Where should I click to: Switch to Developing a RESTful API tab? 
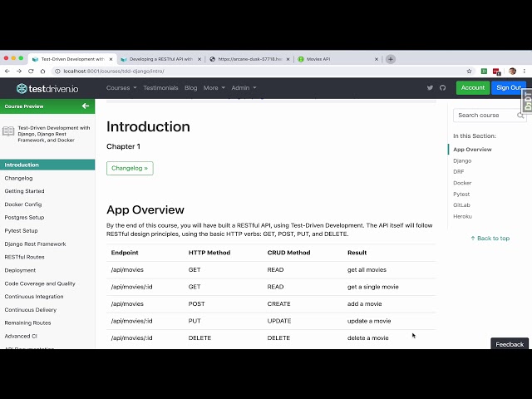tap(160, 59)
